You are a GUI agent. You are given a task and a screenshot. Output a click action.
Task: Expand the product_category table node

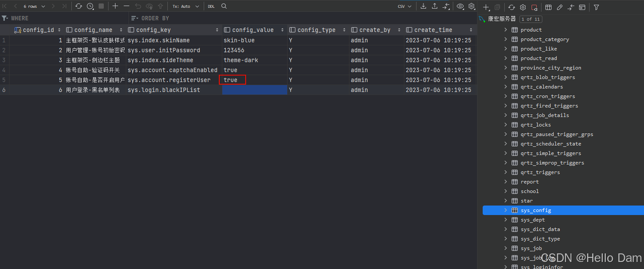pyautogui.click(x=506, y=39)
